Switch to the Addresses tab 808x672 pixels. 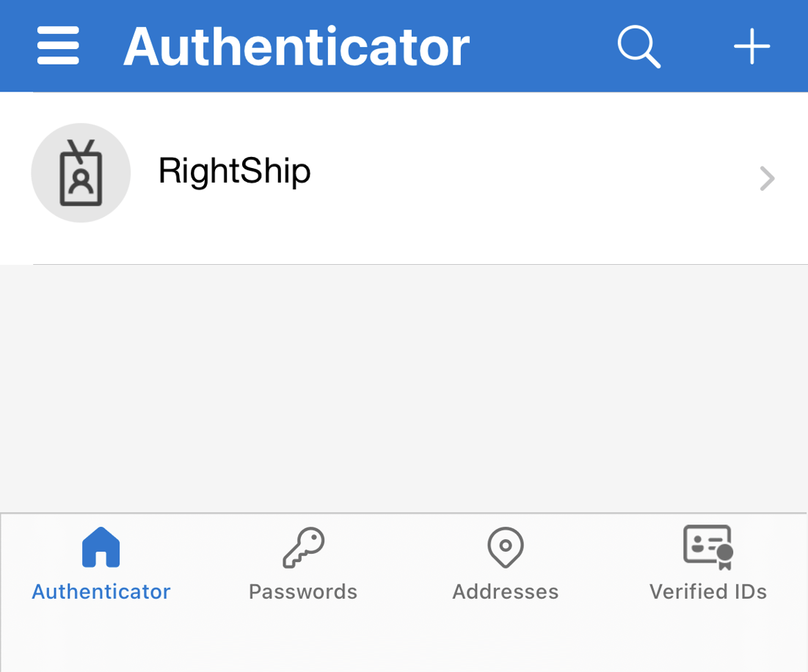505,565
